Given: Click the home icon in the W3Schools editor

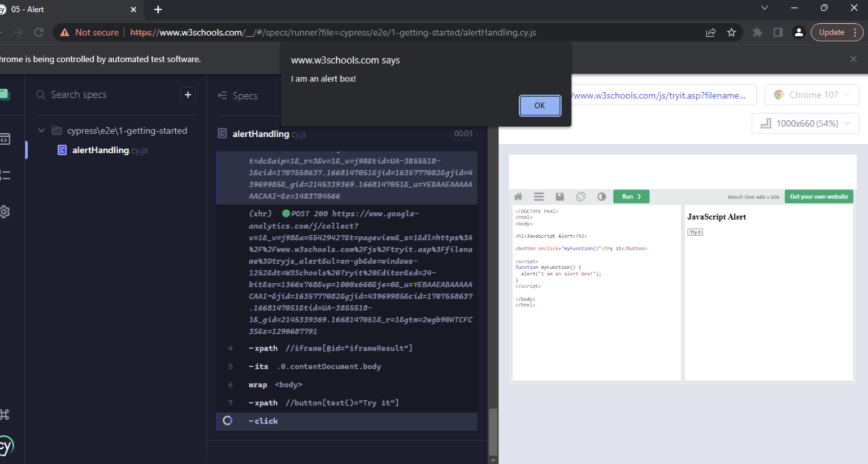Looking at the screenshot, I should click(x=518, y=196).
